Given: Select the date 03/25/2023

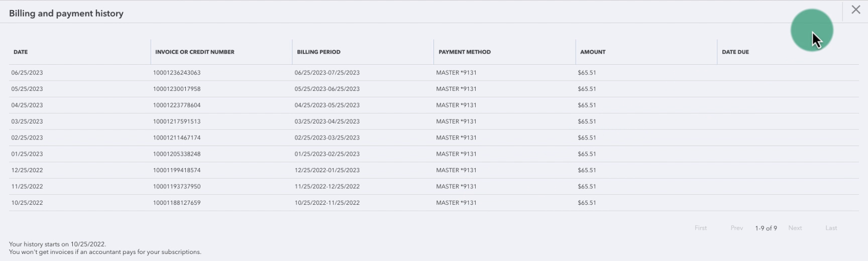Looking at the screenshot, I should coord(27,121).
